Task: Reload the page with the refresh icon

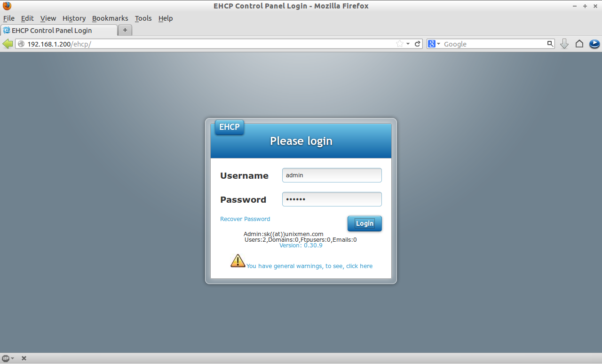Action: (x=417, y=44)
